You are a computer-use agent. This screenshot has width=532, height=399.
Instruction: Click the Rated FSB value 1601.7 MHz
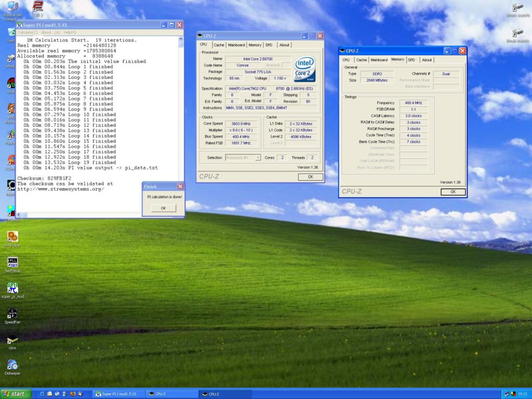click(241, 143)
